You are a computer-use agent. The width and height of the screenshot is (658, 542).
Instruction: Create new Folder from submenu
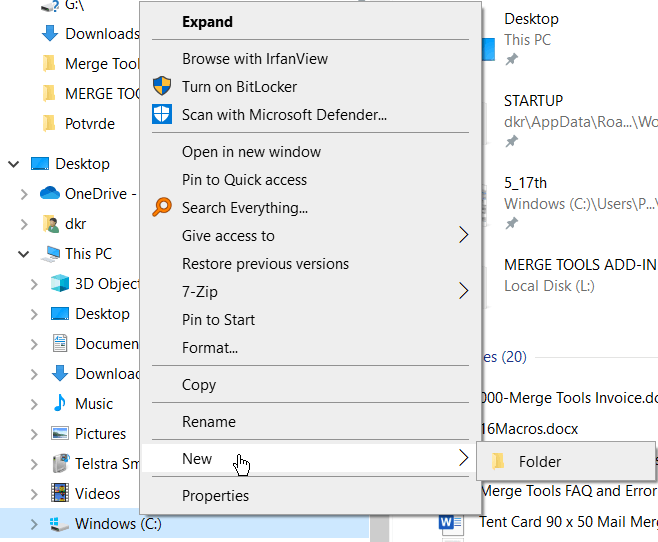click(566, 461)
